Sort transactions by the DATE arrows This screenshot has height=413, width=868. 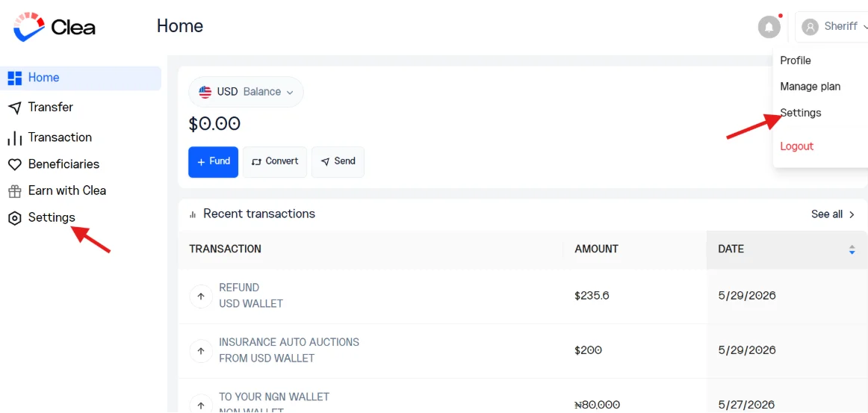click(x=852, y=249)
